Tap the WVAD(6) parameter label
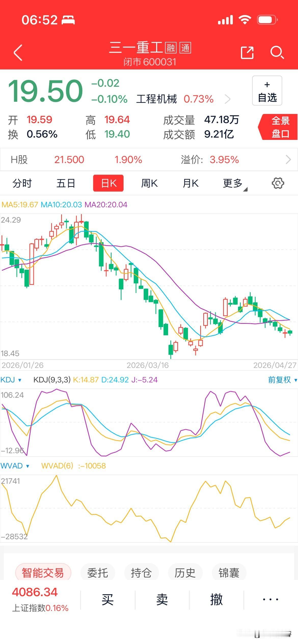The image size is (298, 644). [x=57, y=466]
